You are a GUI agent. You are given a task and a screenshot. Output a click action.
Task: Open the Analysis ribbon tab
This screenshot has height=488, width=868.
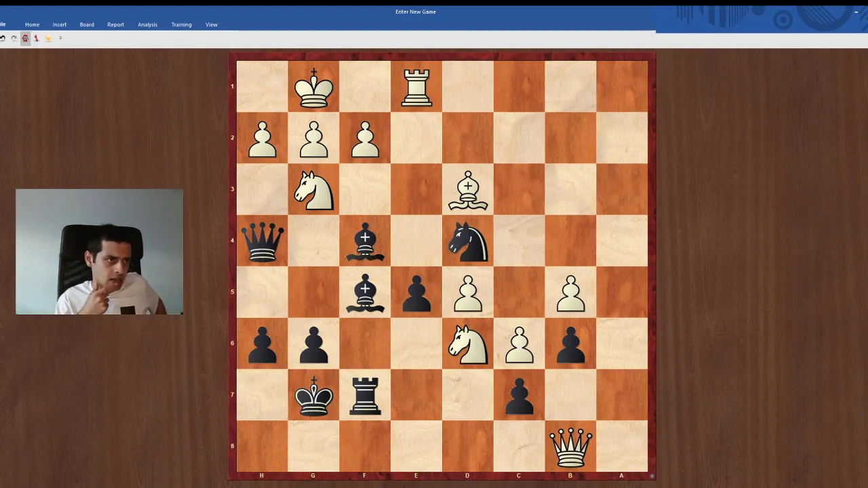tap(147, 24)
